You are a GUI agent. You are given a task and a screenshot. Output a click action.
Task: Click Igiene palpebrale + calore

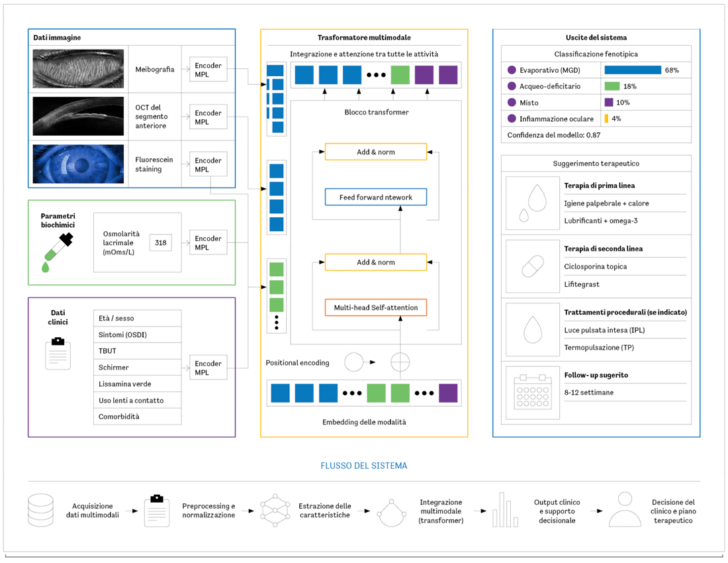point(606,203)
